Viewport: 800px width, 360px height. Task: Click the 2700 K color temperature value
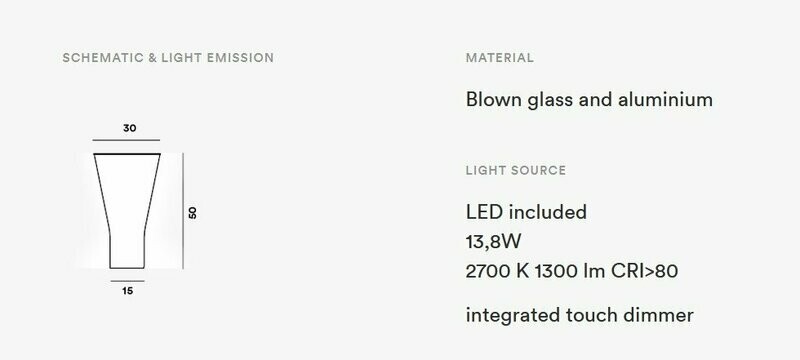(497, 271)
